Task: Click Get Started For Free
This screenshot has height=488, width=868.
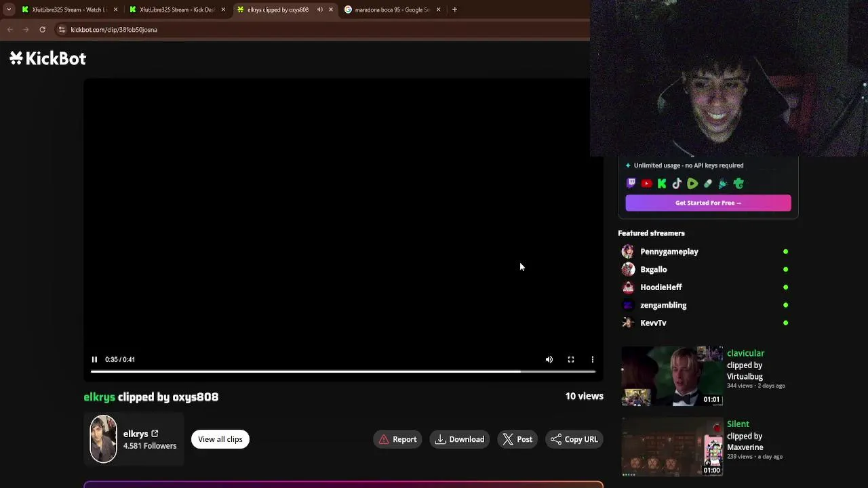Action: 708,203
